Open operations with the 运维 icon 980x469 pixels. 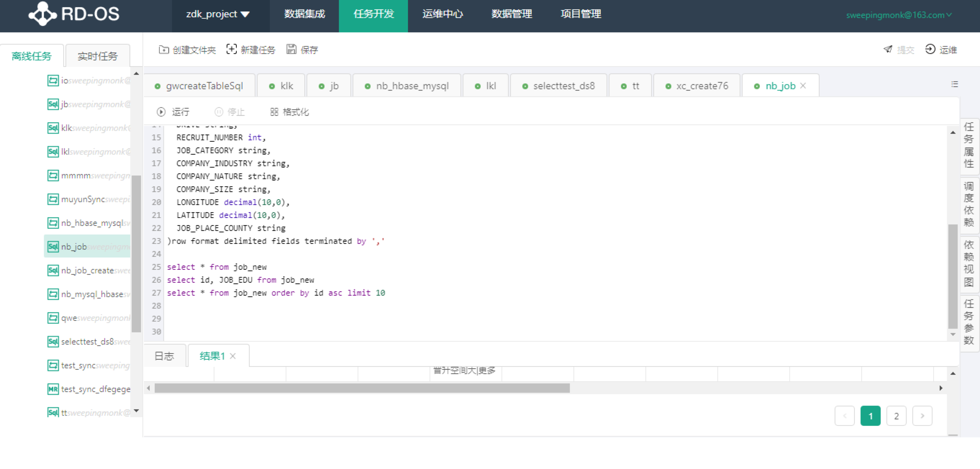point(941,49)
